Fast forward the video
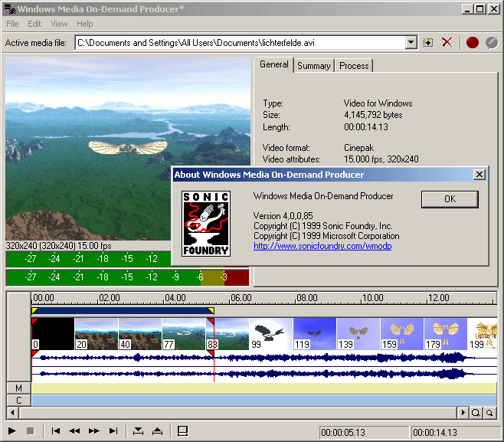Image resolution: width=504 pixels, height=442 pixels. tap(94, 431)
